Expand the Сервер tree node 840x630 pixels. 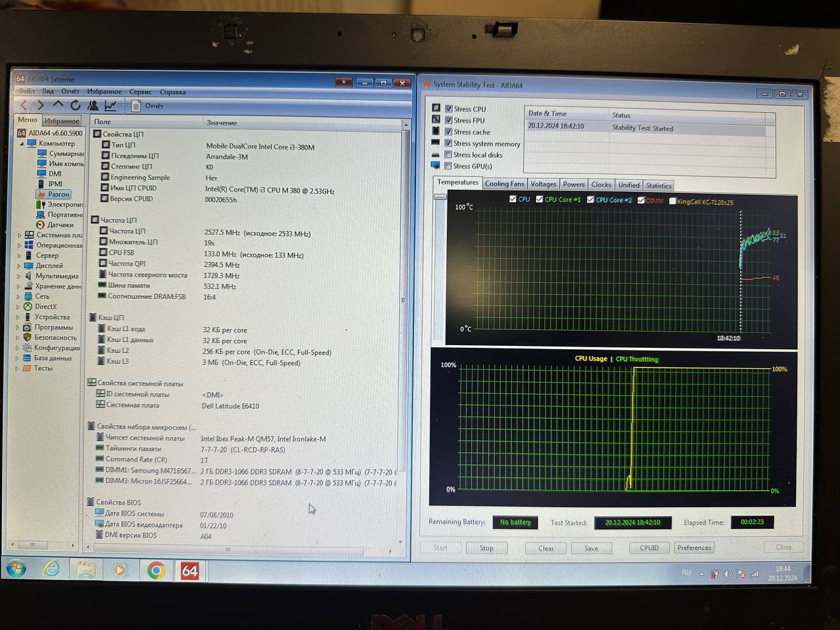[x=18, y=255]
